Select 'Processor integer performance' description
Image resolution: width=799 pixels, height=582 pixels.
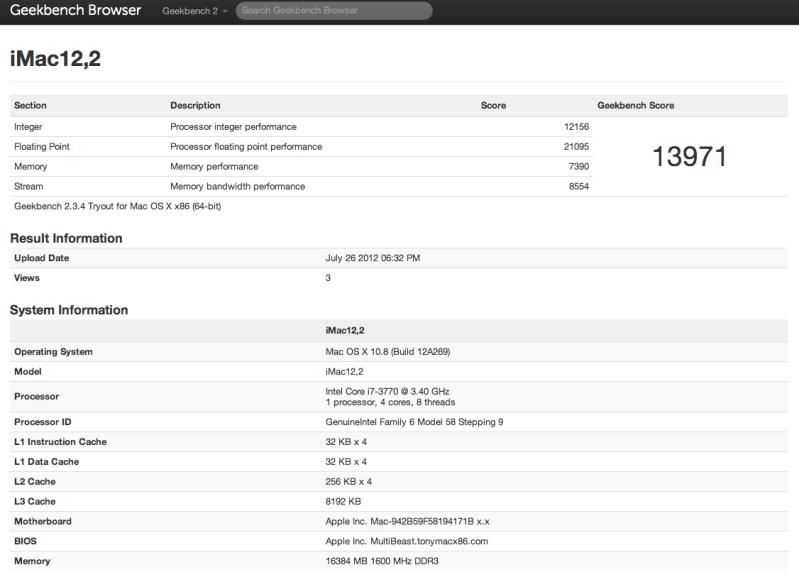click(x=233, y=127)
